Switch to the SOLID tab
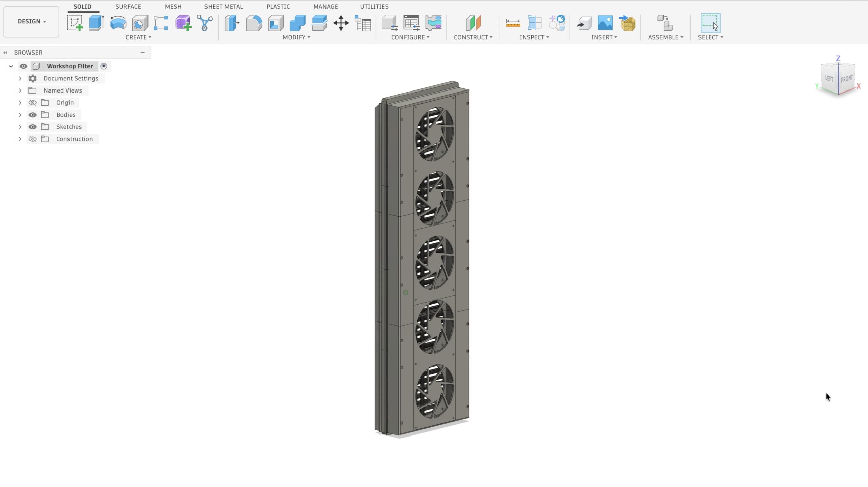868x487 pixels. 82,7
